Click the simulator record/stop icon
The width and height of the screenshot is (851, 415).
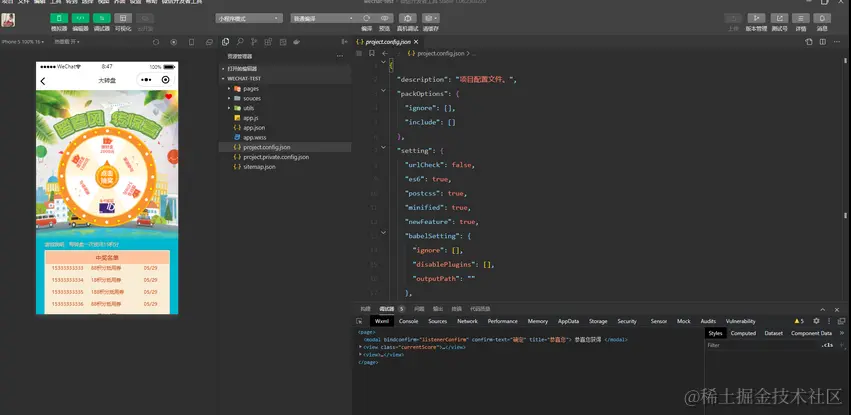coord(174,42)
